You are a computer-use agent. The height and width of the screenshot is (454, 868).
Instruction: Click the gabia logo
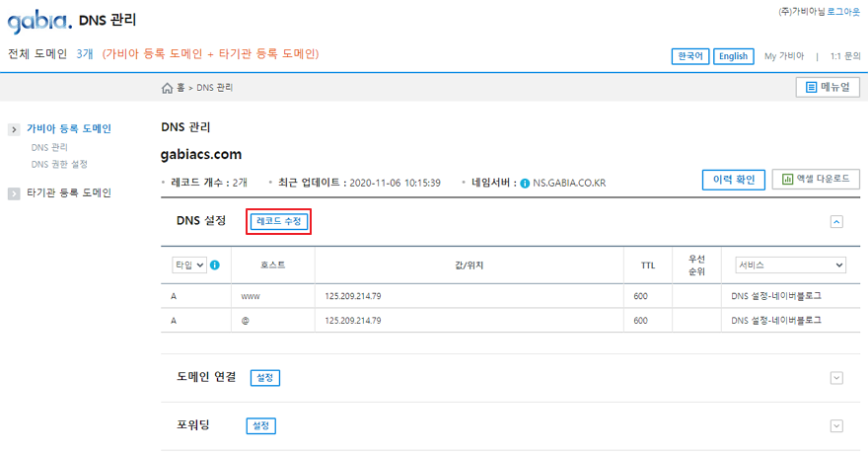(39, 22)
